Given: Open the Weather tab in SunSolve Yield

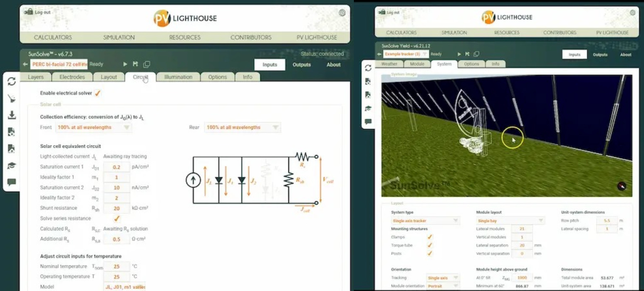Looking at the screenshot, I should point(389,64).
